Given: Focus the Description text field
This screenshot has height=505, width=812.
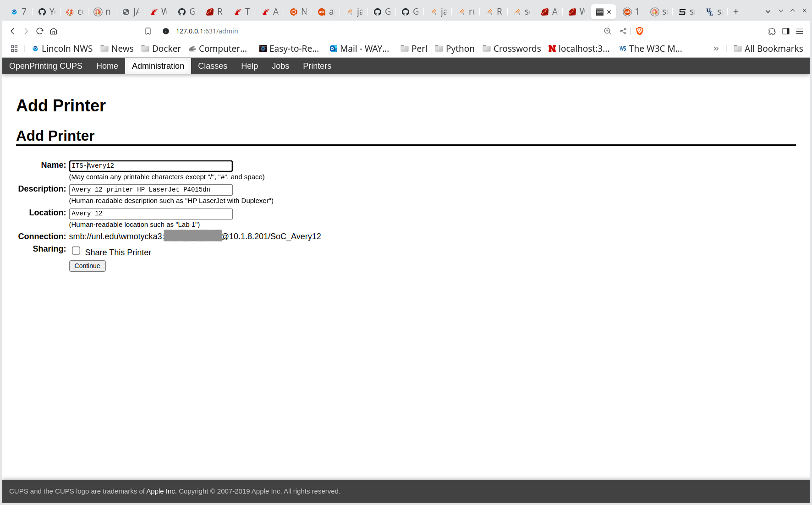Looking at the screenshot, I should (x=151, y=190).
